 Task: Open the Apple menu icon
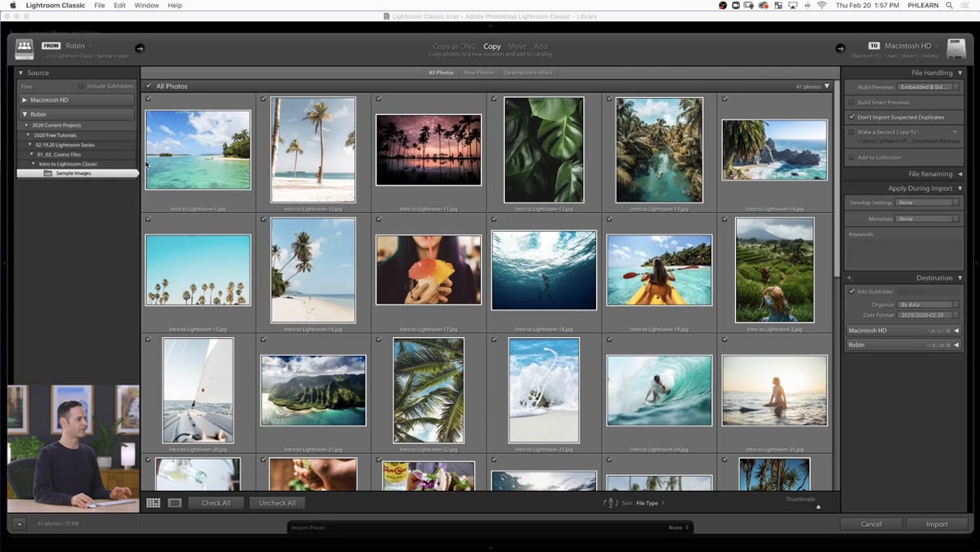click(x=13, y=6)
